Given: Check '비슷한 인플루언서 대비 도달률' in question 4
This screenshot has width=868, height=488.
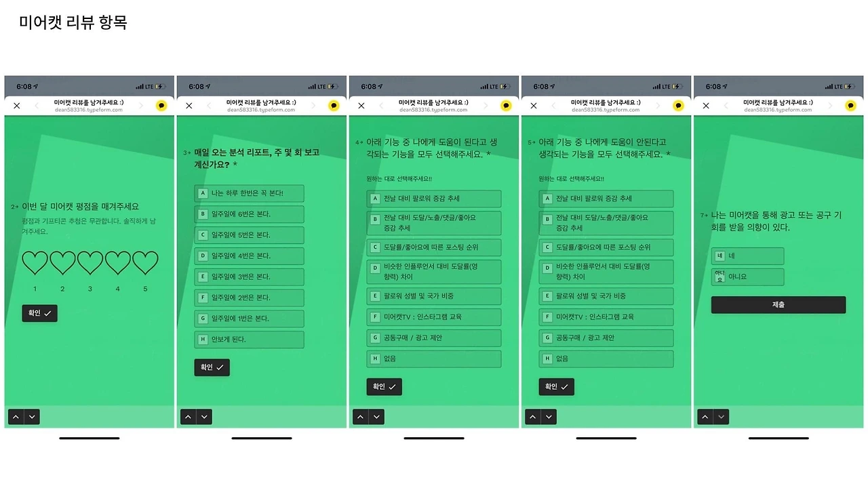Looking at the screenshot, I should click(434, 272).
